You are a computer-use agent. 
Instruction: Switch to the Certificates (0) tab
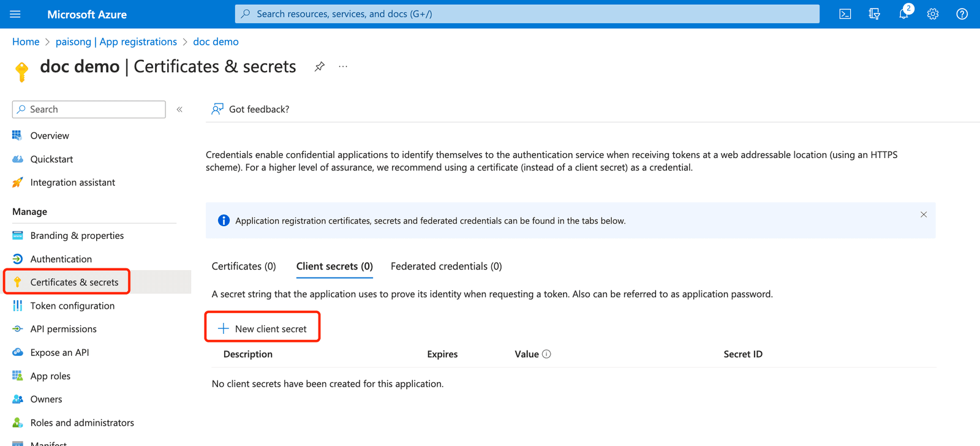point(244,266)
